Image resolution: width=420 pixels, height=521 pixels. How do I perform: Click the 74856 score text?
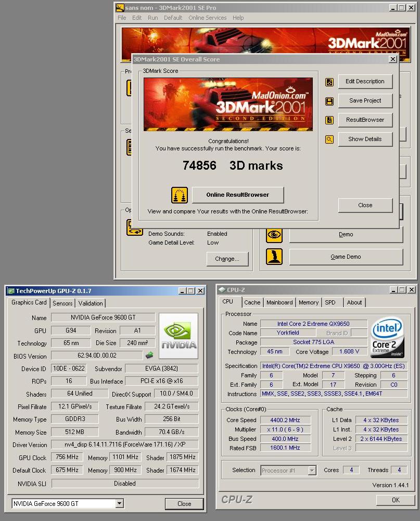pyautogui.click(x=199, y=166)
